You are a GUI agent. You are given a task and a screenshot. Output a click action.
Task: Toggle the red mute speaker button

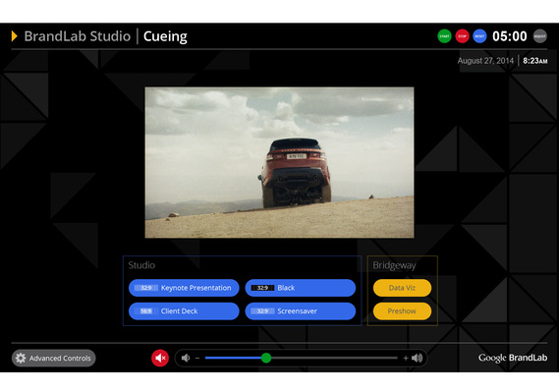(160, 358)
